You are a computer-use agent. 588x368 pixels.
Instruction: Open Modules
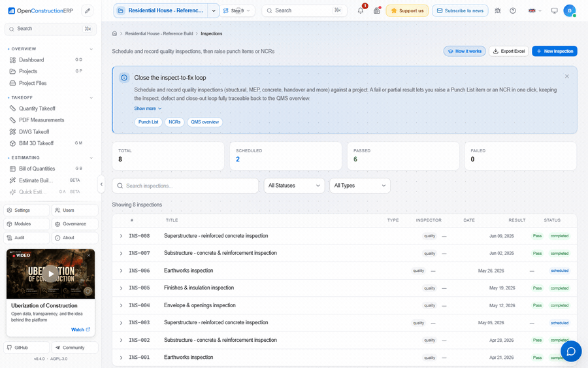[27, 224]
